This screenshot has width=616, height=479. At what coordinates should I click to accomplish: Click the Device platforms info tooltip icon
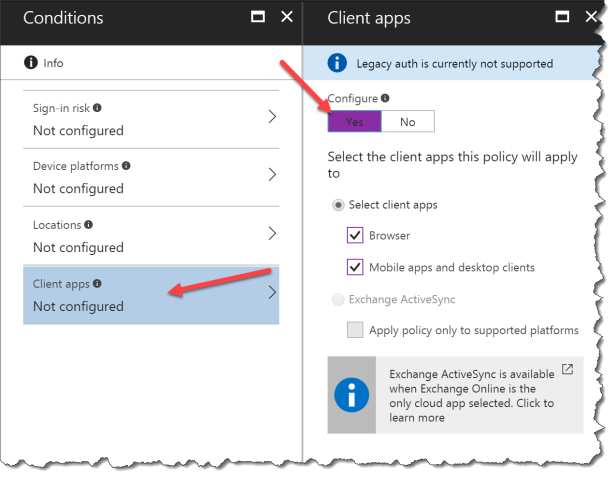coord(126,165)
